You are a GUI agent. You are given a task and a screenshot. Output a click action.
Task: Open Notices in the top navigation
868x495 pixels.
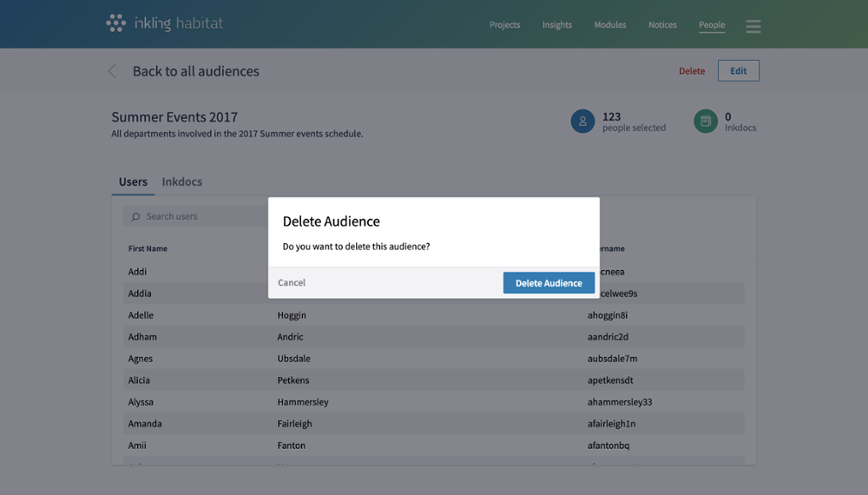coord(662,25)
